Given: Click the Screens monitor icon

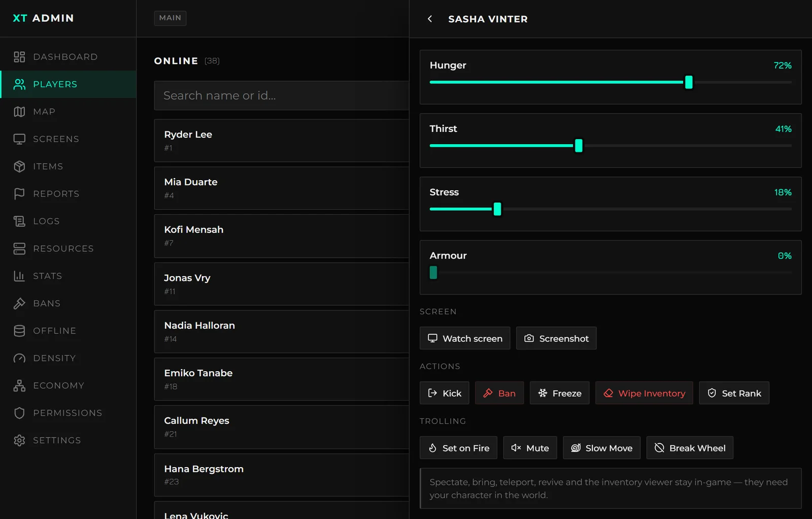Looking at the screenshot, I should point(19,139).
